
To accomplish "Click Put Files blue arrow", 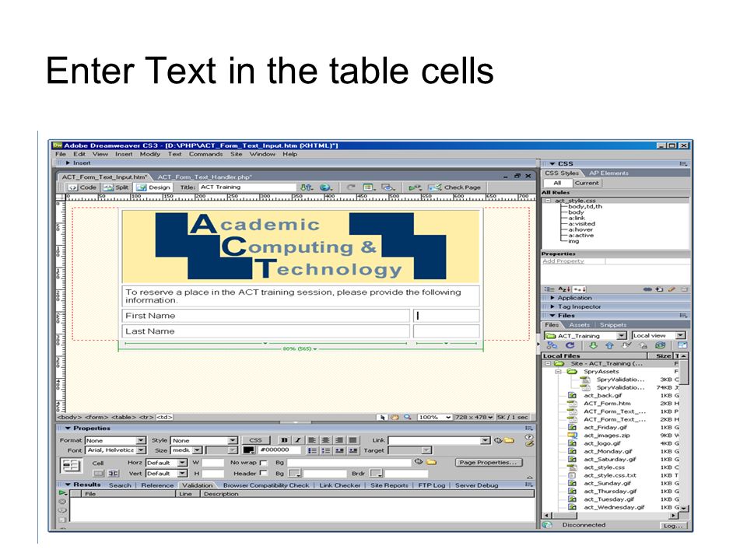I will (x=608, y=345).
